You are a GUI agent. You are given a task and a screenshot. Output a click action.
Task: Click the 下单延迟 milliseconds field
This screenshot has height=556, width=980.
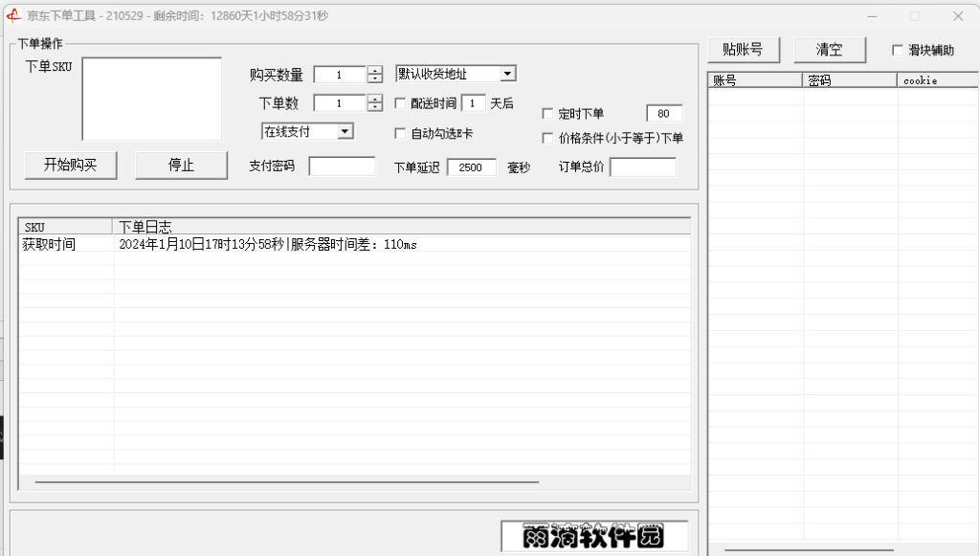pyautogui.click(x=471, y=167)
